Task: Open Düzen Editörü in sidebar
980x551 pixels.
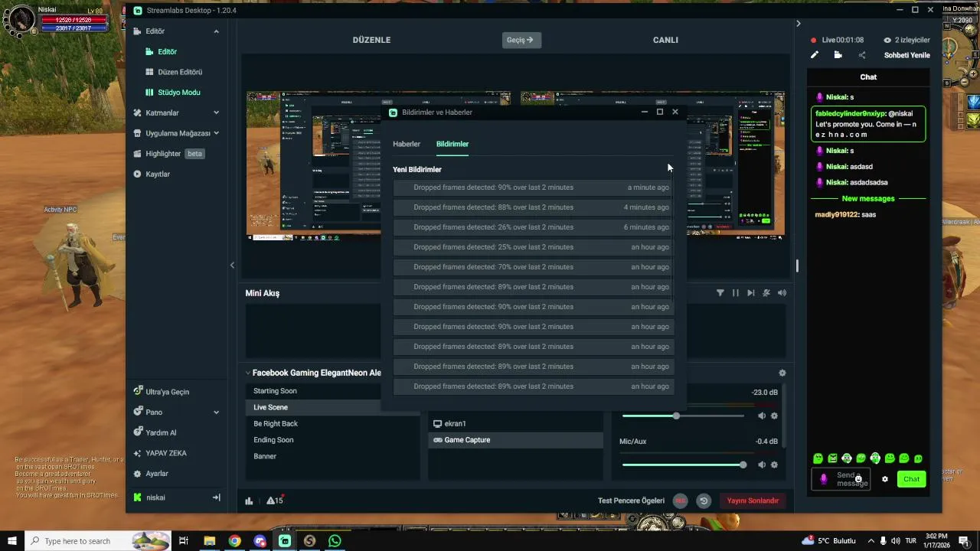Action: [180, 72]
